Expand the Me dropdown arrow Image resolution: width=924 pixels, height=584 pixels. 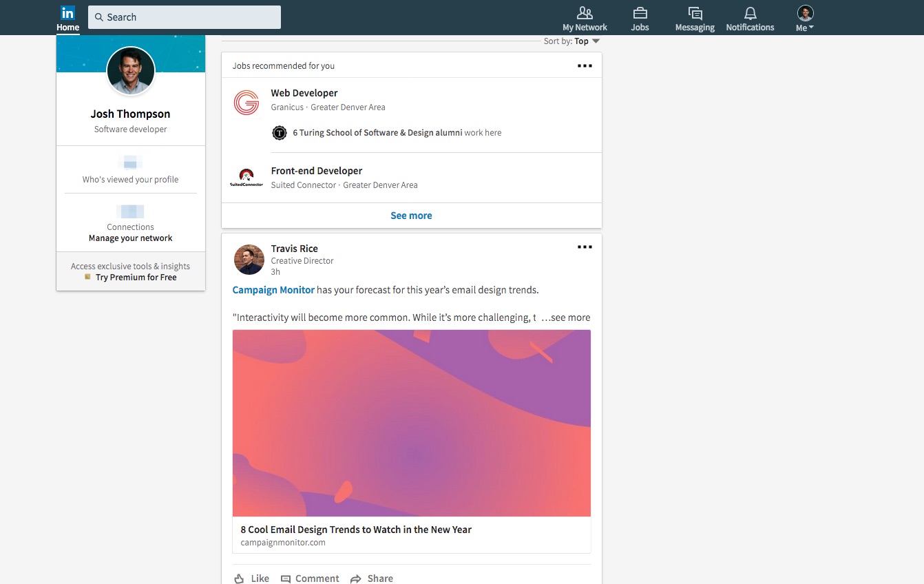[x=811, y=28]
